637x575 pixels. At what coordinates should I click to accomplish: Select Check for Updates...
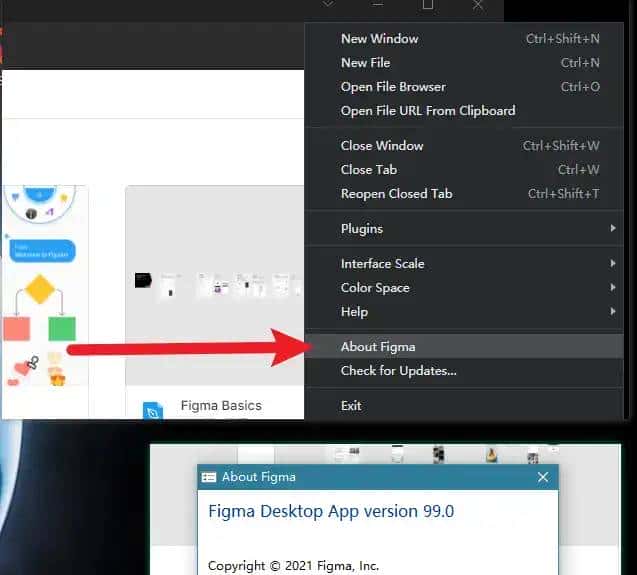[x=464, y=371]
